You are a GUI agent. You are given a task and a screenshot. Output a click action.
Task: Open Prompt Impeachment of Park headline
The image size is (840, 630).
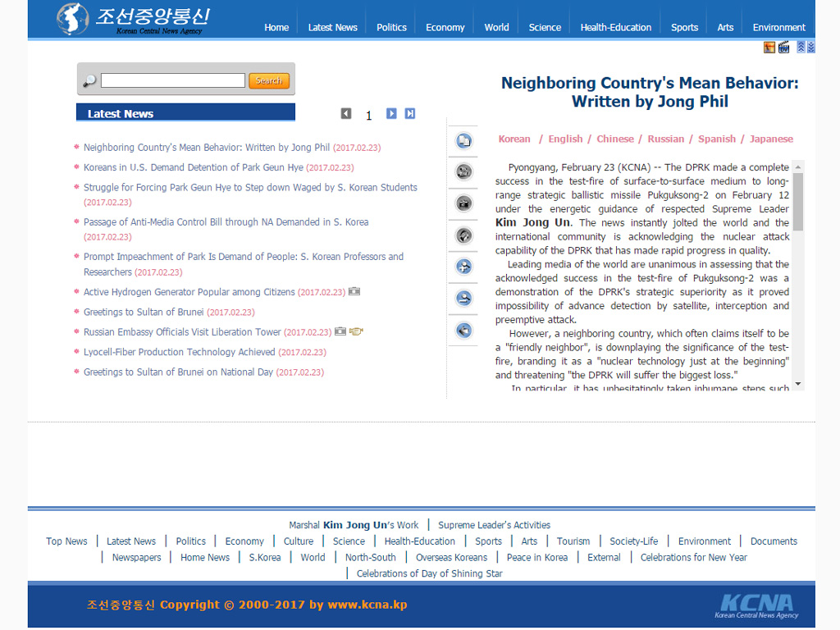[244, 264]
